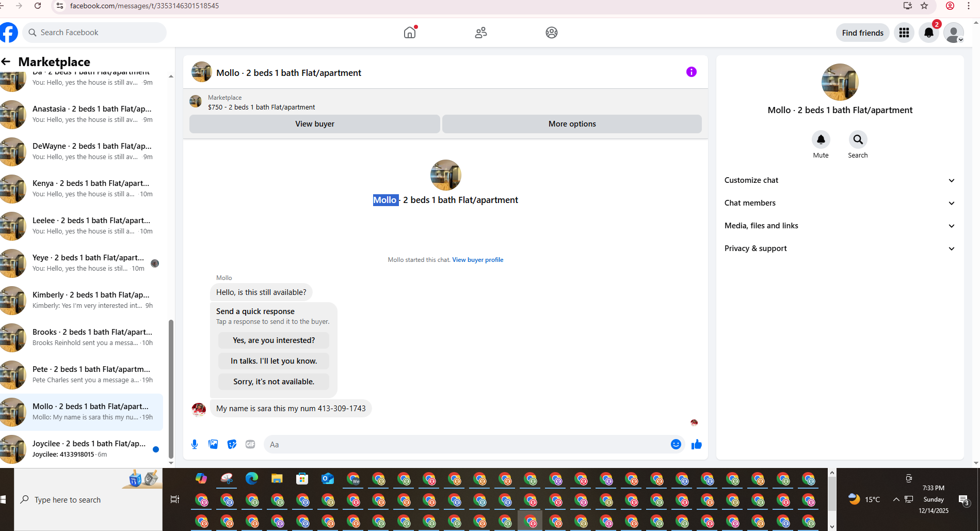Send quick response 'Sorry, it's not available.'

coord(274,382)
